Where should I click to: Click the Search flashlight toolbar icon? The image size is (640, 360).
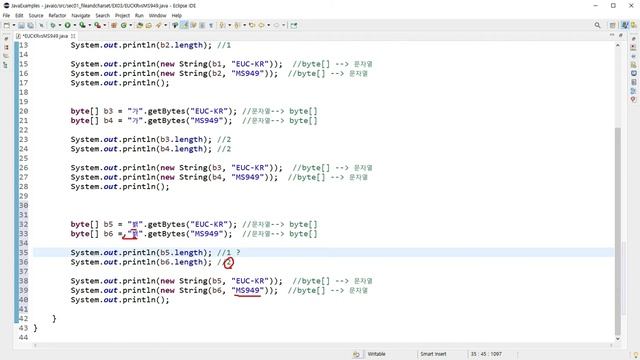pyautogui.click(x=158, y=25)
